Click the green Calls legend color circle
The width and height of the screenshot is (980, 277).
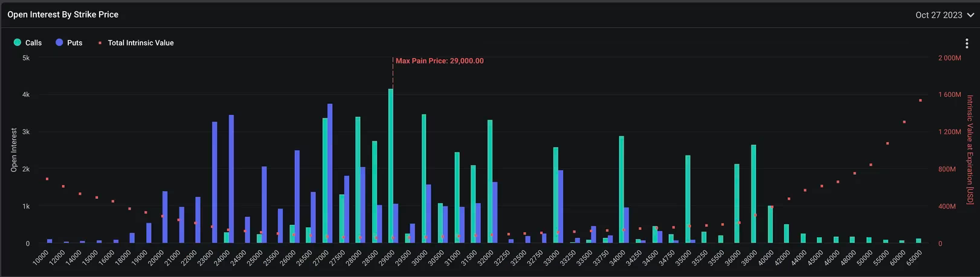click(x=18, y=42)
